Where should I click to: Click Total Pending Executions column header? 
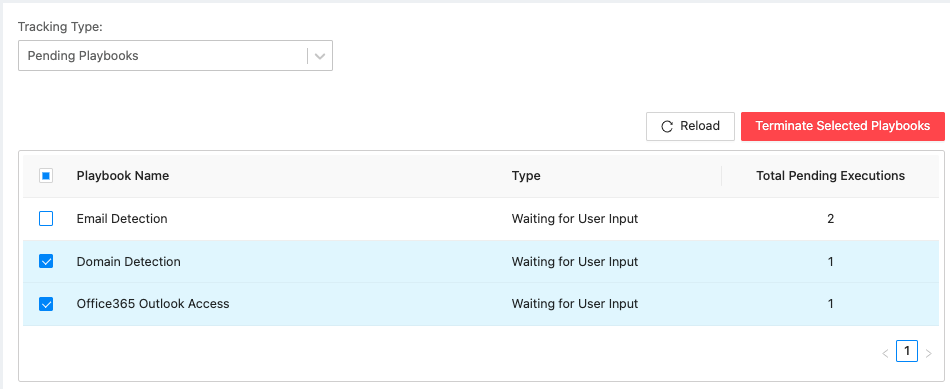point(831,176)
